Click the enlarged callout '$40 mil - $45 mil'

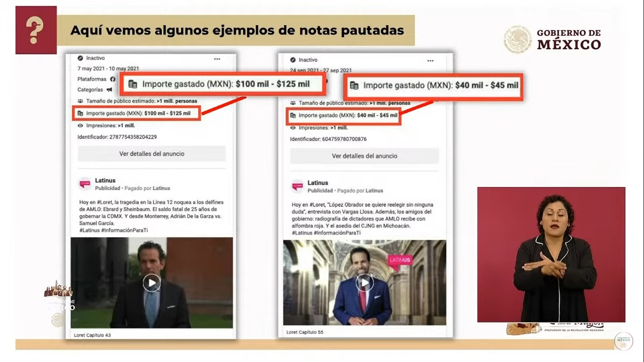(433, 86)
